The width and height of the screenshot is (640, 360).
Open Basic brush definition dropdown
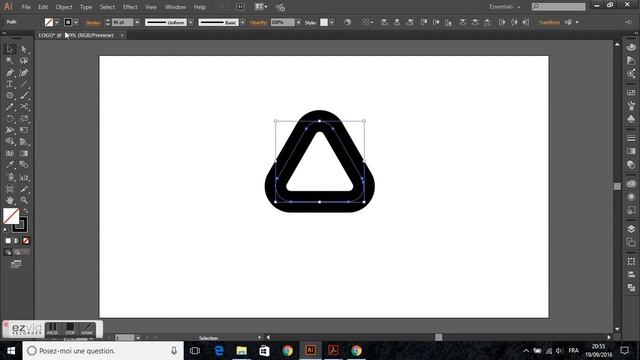pos(243,22)
